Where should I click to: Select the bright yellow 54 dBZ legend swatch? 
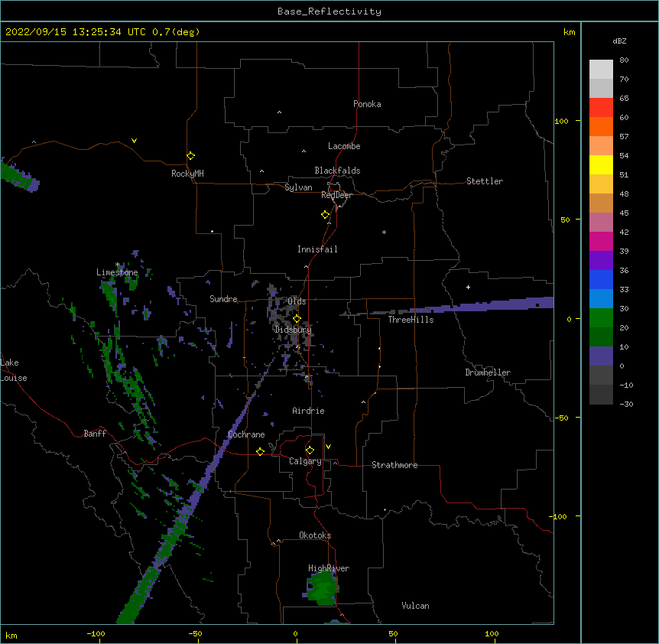601,164
